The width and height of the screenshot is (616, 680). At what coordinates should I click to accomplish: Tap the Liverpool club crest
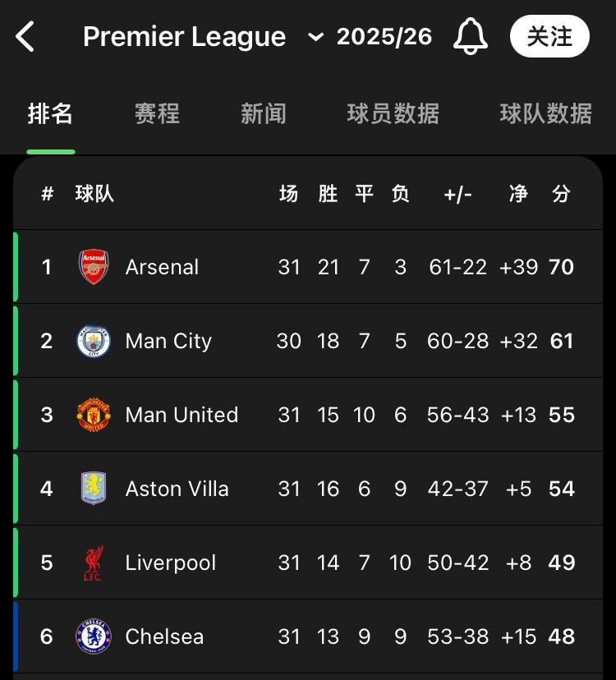[93, 563]
